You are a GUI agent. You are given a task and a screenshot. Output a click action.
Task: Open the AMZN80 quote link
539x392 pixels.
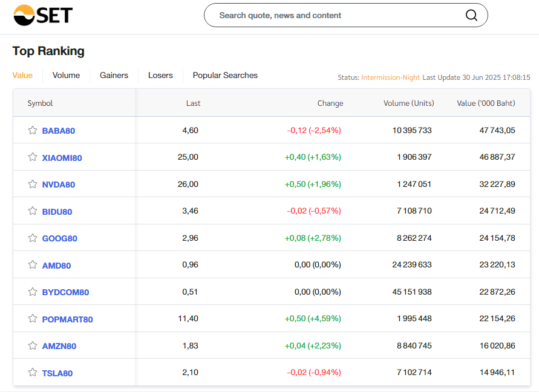(x=59, y=346)
